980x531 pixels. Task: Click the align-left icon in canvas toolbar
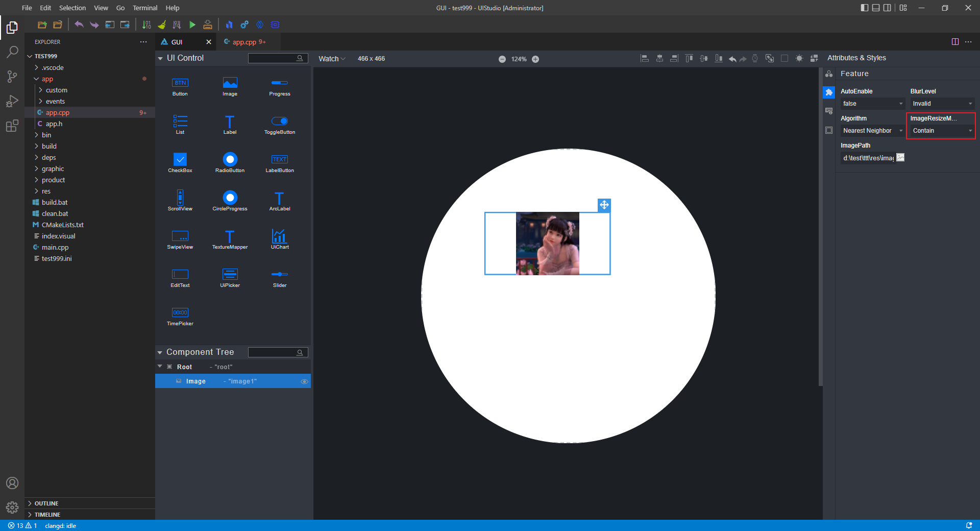pos(645,59)
